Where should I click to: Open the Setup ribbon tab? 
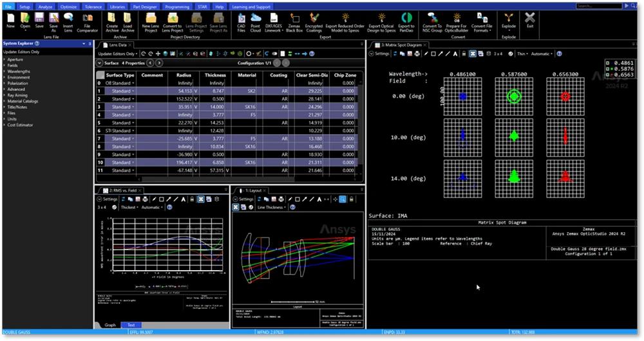[24, 6]
